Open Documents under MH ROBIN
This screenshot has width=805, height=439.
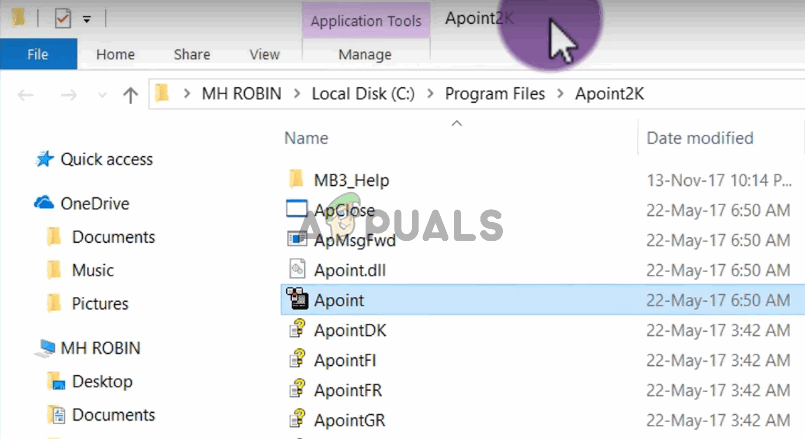coord(113,415)
